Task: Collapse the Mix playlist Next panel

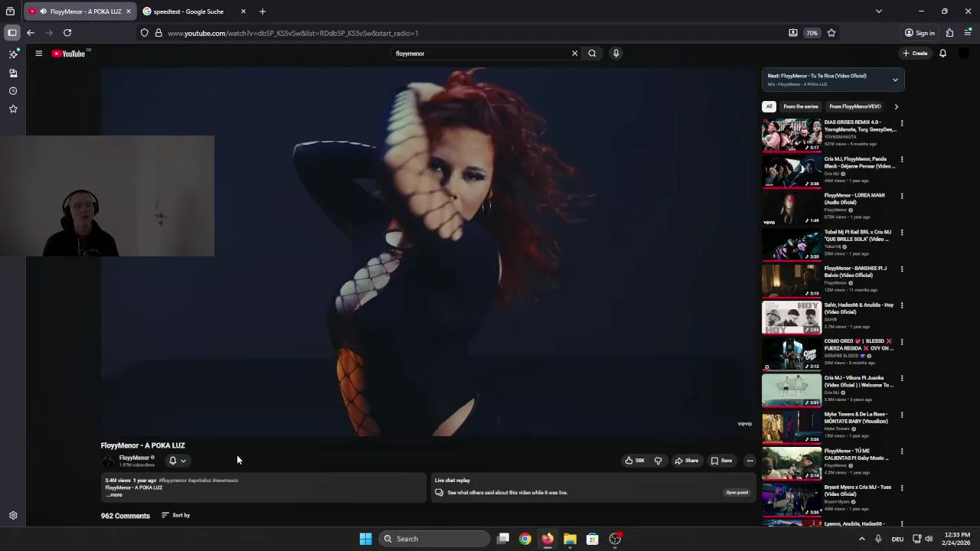Action: (895, 80)
